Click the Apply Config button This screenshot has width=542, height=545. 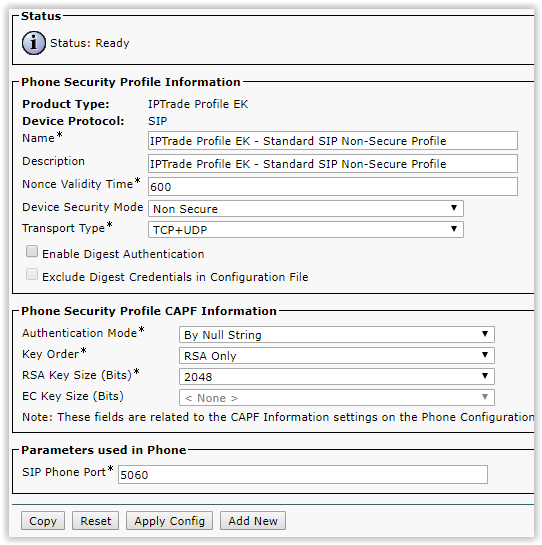pos(169,520)
